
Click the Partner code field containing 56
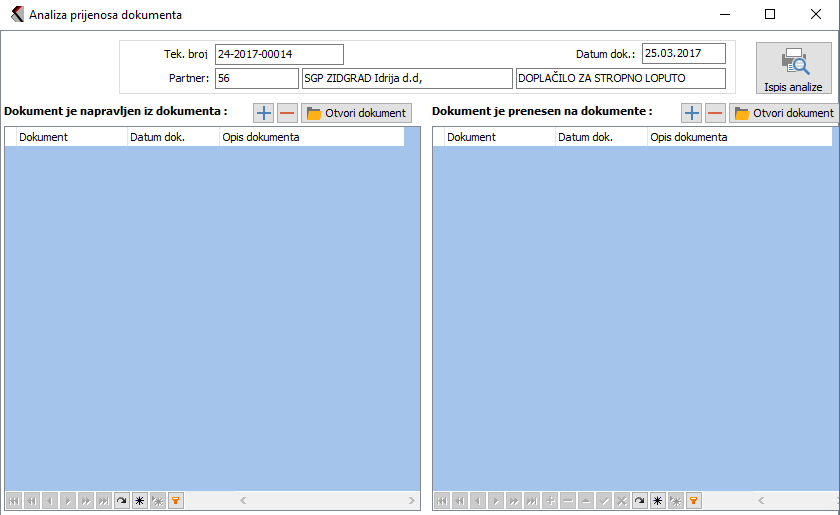click(x=255, y=78)
